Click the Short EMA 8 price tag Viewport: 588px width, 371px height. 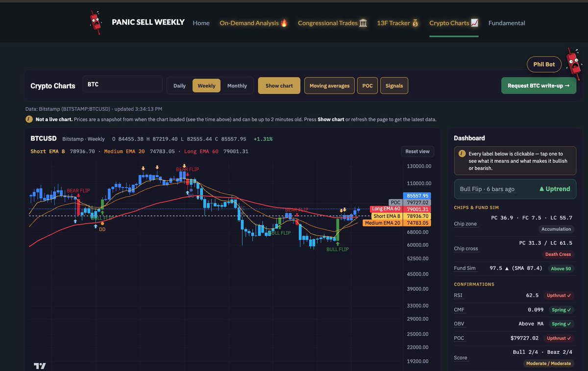[x=401, y=216]
